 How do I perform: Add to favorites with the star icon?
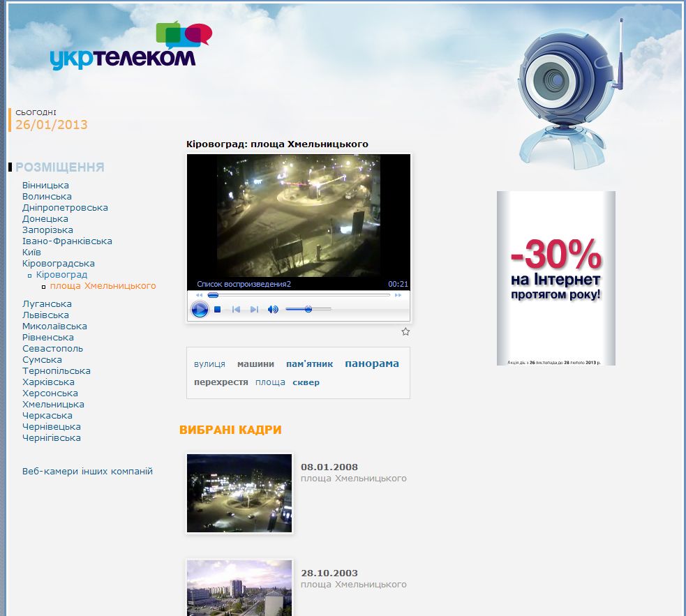(x=405, y=331)
